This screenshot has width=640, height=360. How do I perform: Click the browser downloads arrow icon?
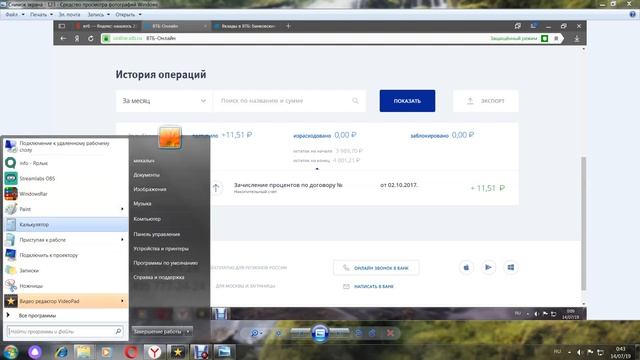(x=577, y=38)
